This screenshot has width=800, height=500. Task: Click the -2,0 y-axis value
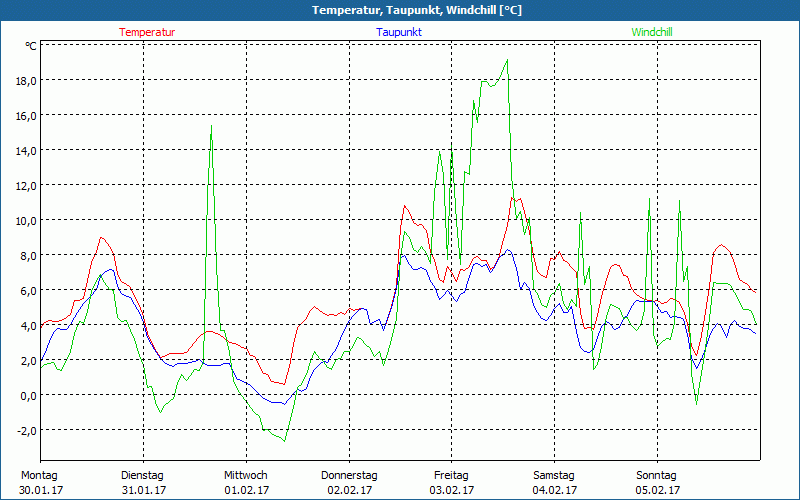27,431
